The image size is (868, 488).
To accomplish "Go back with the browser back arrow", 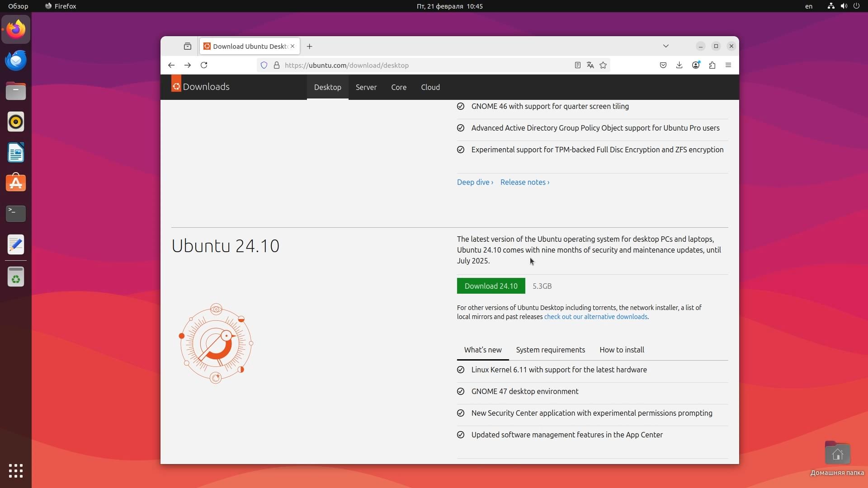I will [171, 65].
